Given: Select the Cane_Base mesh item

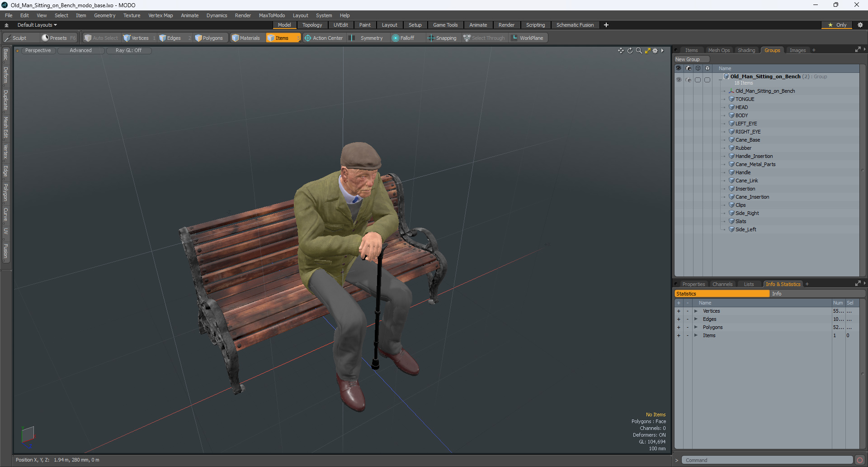Looking at the screenshot, I should coord(748,140).
